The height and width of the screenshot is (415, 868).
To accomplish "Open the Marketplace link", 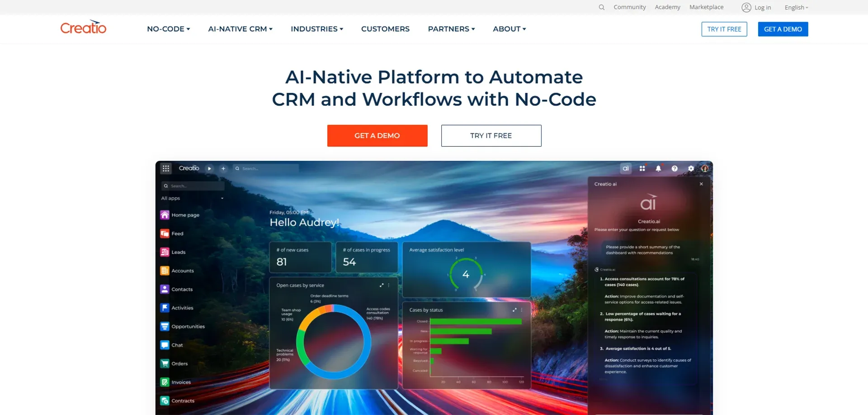I will [x=706, y=7].
